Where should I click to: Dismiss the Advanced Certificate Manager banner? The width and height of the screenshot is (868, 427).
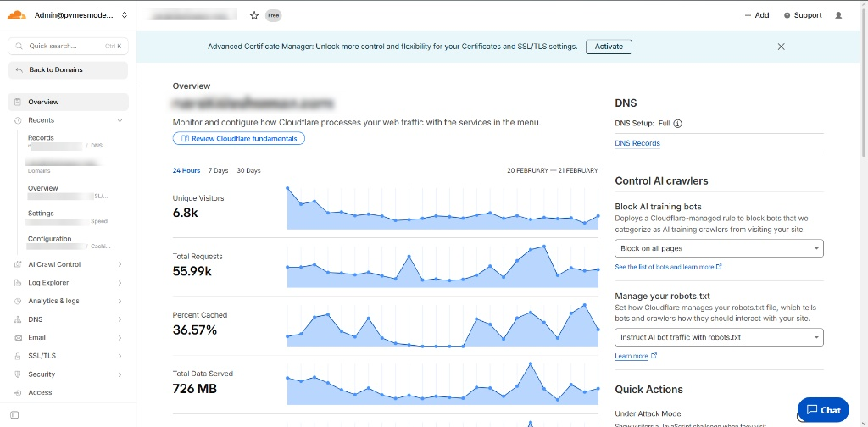pos(781,47)
